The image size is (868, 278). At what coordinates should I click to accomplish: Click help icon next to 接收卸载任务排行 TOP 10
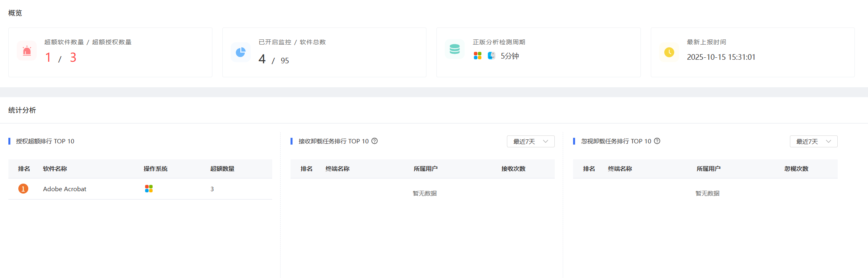375,141
